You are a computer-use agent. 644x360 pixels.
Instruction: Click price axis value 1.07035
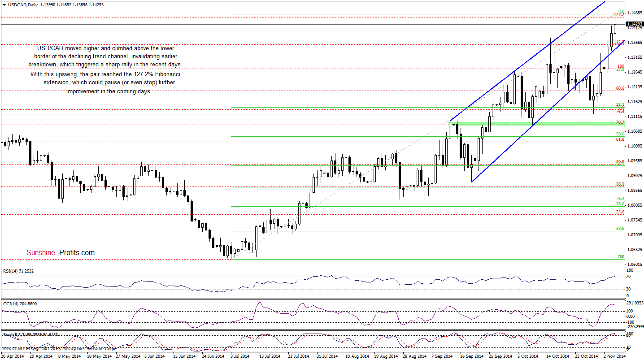634,235
